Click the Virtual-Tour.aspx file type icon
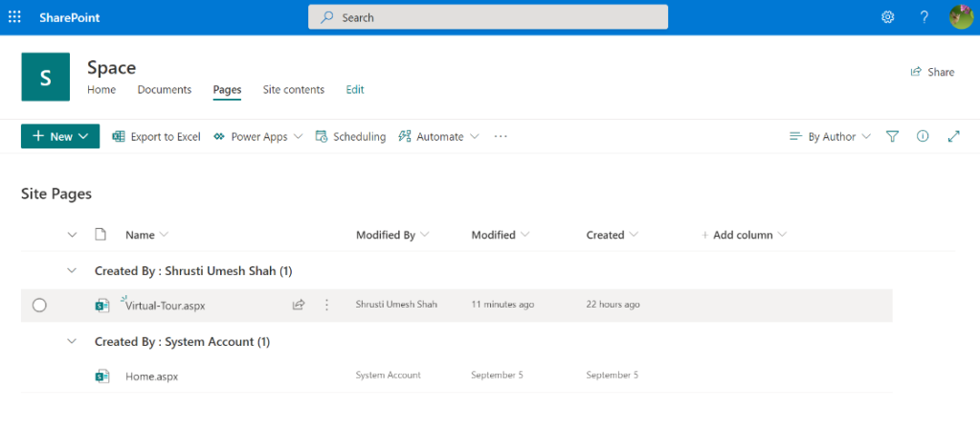Image resolution: width=980 pixels, height=434 pixels. point(101,306)
